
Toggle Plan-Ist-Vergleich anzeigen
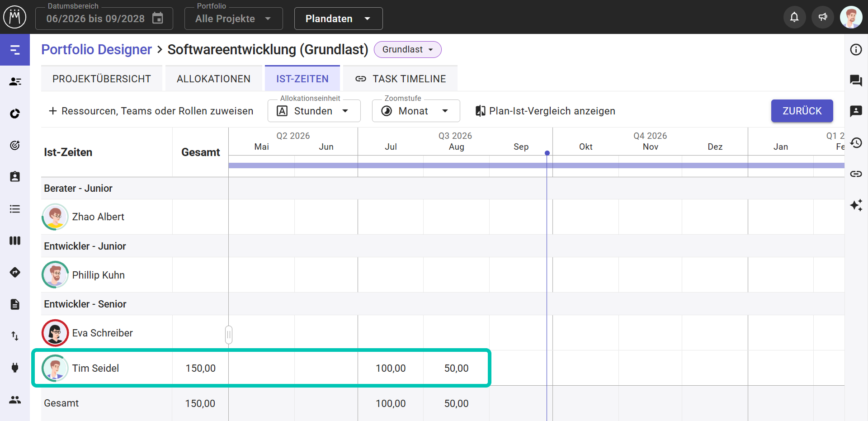(x=545, y=111)
